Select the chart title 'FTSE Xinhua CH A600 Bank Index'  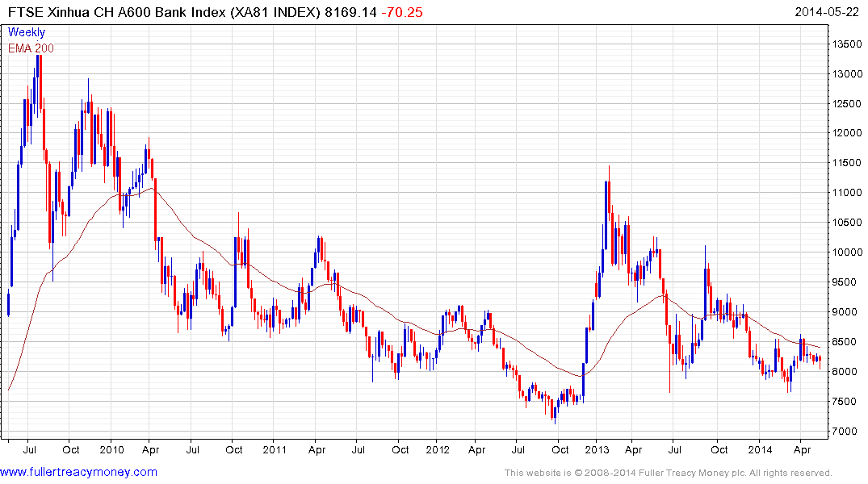pos(117,12)
